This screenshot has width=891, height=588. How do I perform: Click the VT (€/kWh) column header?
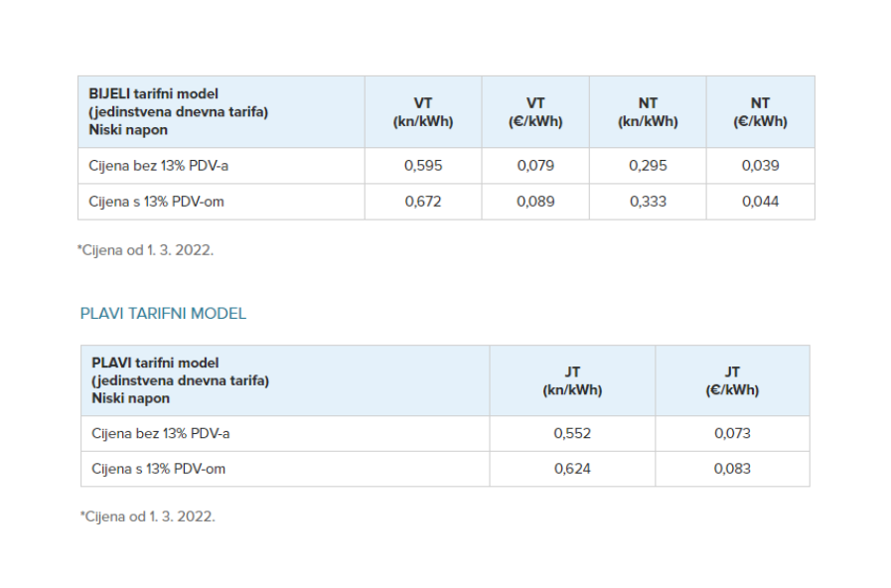[535, 112]
